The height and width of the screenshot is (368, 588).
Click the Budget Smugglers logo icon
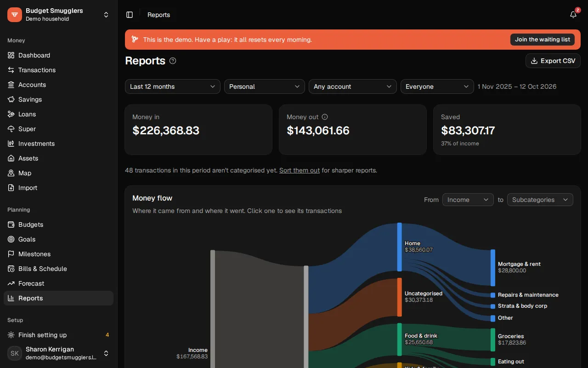pyautogui.click(x=15, y=15)
